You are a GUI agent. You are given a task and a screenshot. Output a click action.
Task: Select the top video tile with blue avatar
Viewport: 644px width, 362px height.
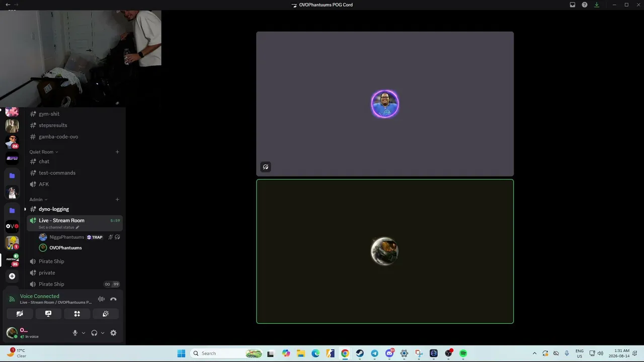coord(385,104)
